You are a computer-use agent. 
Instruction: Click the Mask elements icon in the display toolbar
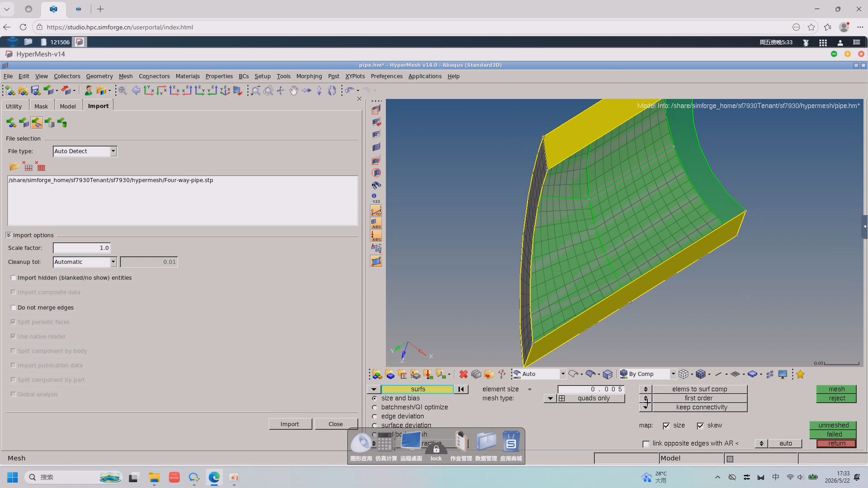(376, 110)
